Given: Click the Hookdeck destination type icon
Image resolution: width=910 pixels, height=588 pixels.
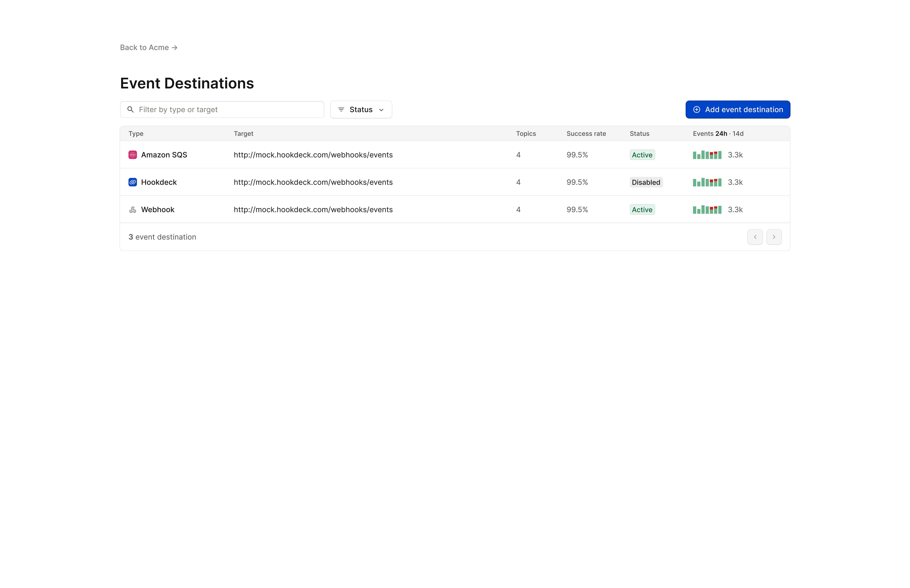Looking at the screenshot, I should point(133,182).
